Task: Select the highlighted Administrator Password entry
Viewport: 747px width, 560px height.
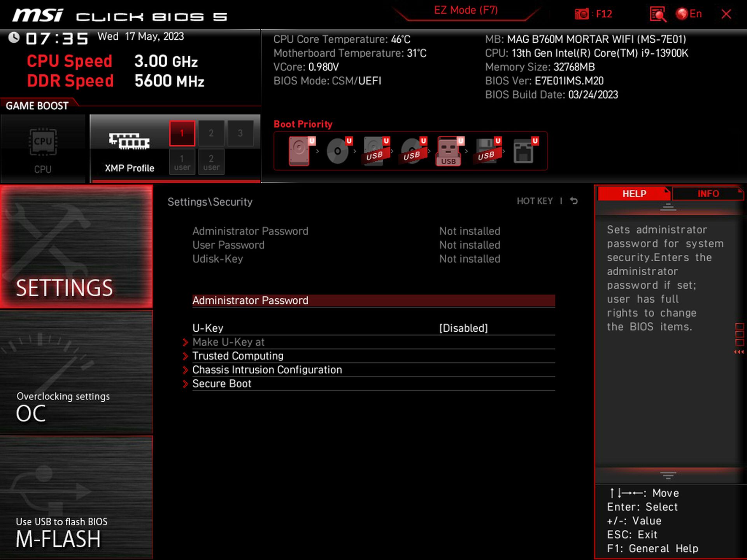Action: pyautogui.click(x=373, y=300)
